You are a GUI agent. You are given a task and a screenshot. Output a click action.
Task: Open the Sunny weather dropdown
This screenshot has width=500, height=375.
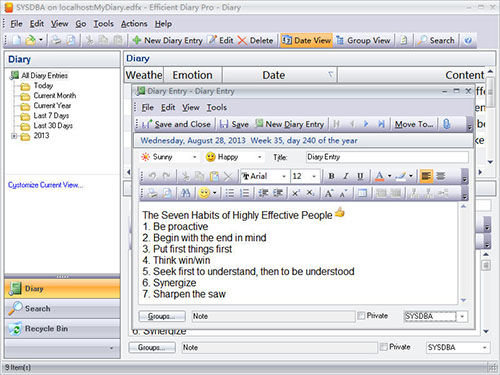tap(195, 157)
